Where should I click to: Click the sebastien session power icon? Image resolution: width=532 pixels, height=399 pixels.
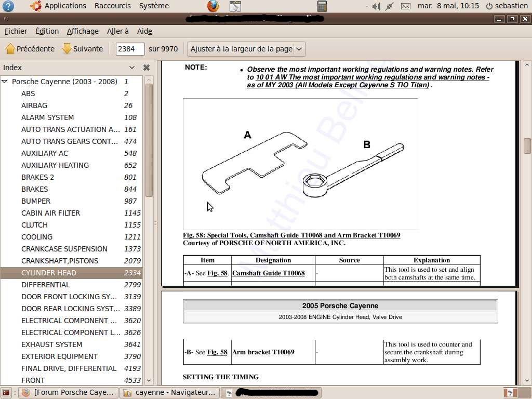(489, 6)
